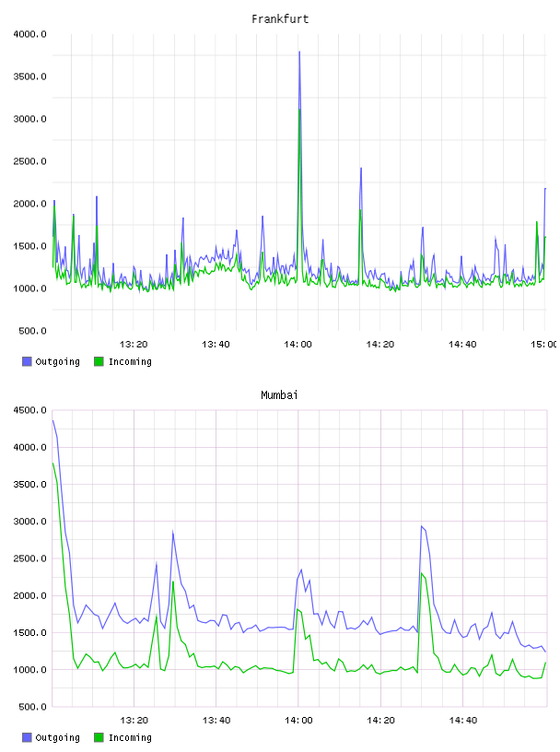Click the 14:40 time label on Mumbai chart
This screenshot has height=752, width=560.
pyautogui.click(x=463, y=721)
